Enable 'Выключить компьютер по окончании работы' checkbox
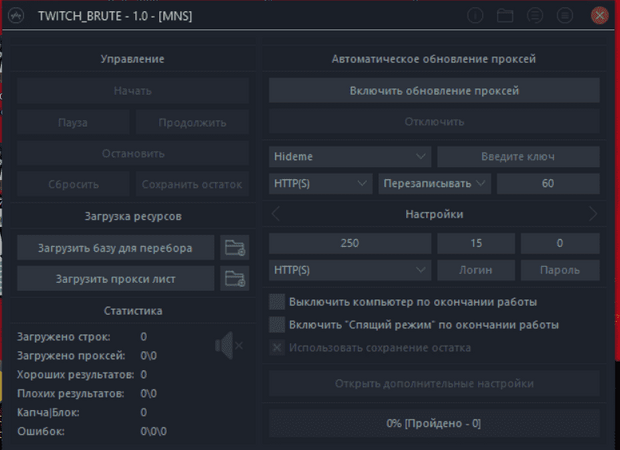Viewport: 620px width, 450px height. (x=277, y=302)
